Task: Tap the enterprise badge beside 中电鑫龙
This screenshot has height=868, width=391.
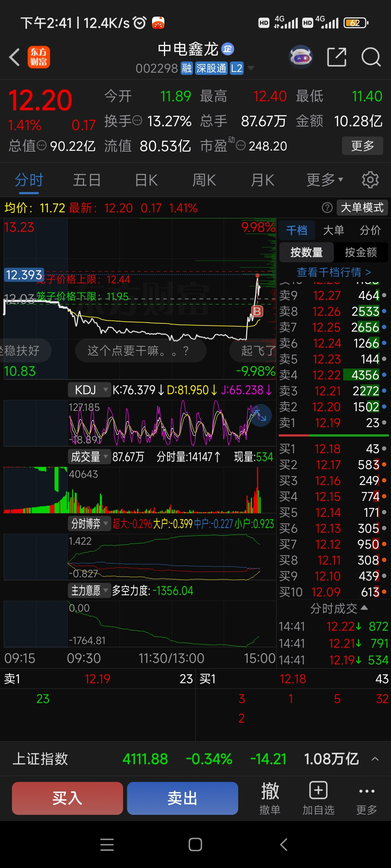Action: [228, 49]
